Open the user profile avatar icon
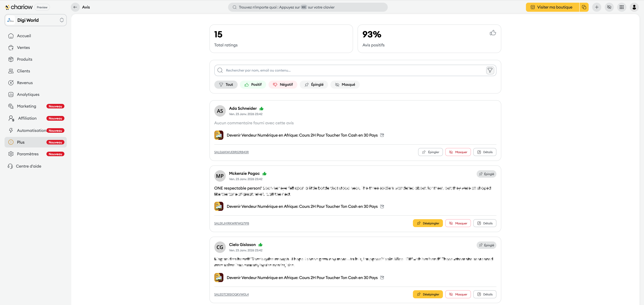This screenshot has height=305, width=644. (634, 7)
